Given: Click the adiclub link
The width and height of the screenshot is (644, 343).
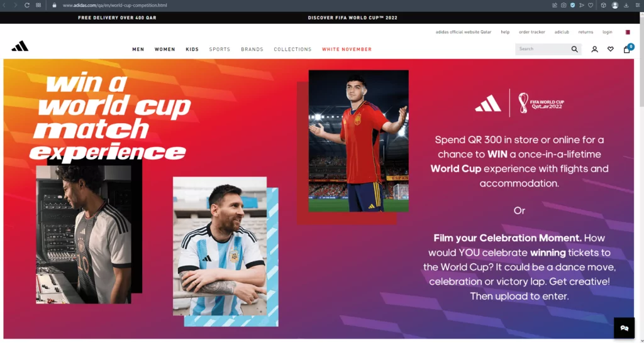Looking at the screenshot, I should (562, 32).
